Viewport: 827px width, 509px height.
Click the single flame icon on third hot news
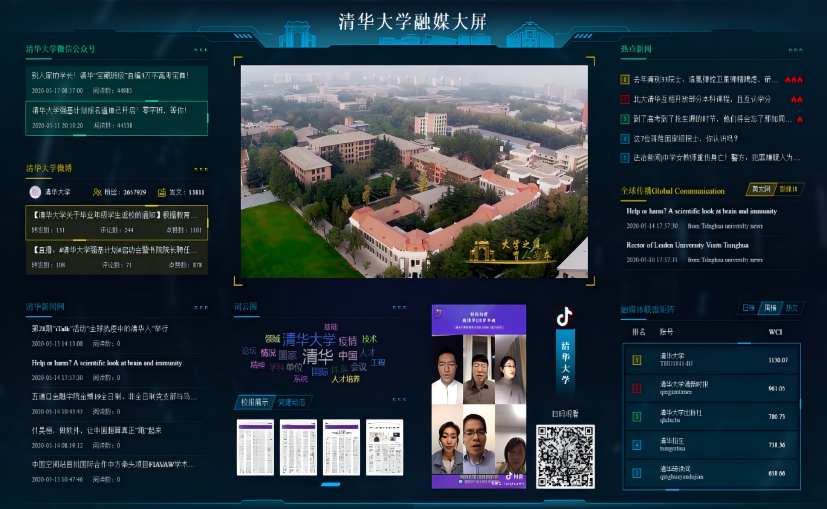click(x=800, y=119)
